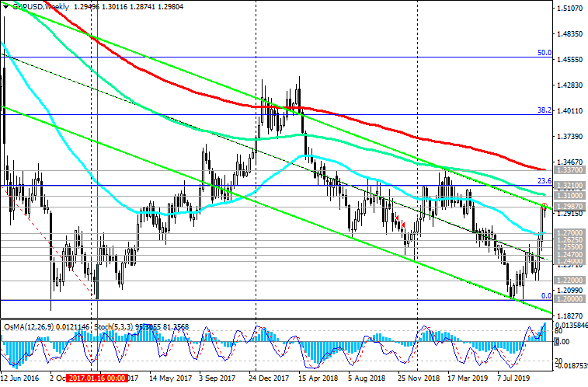Select the 1.2200 price level tag
Image resolution: width=588 pixels, height=387 pixels.
[569, 280]
